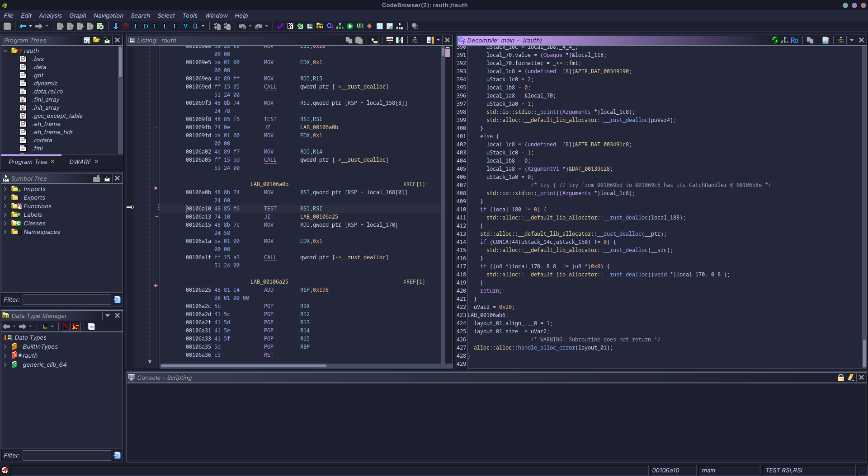The image size is (868, 476).
Task: Click the Listing snapshot camera icon
Action: [415, 40]
